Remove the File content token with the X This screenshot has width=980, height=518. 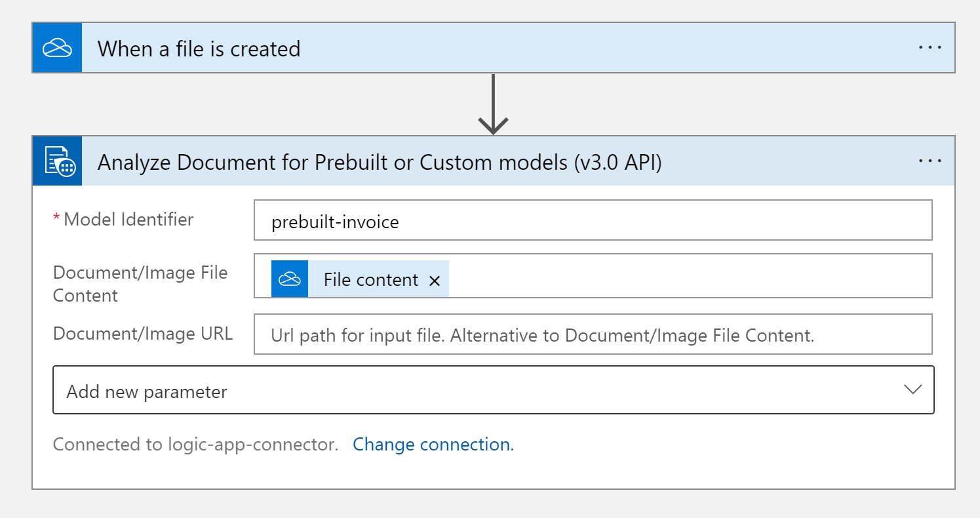coord(434,279)
